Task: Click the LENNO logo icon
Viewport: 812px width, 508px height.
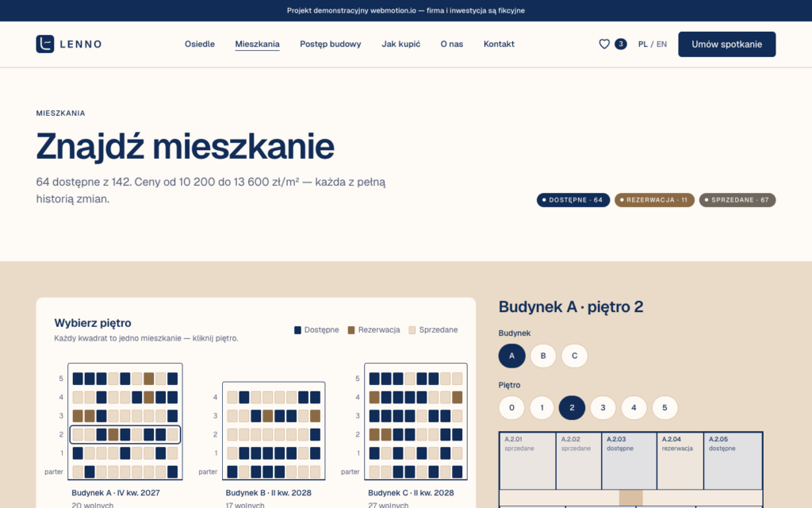Action: [45, 44]
